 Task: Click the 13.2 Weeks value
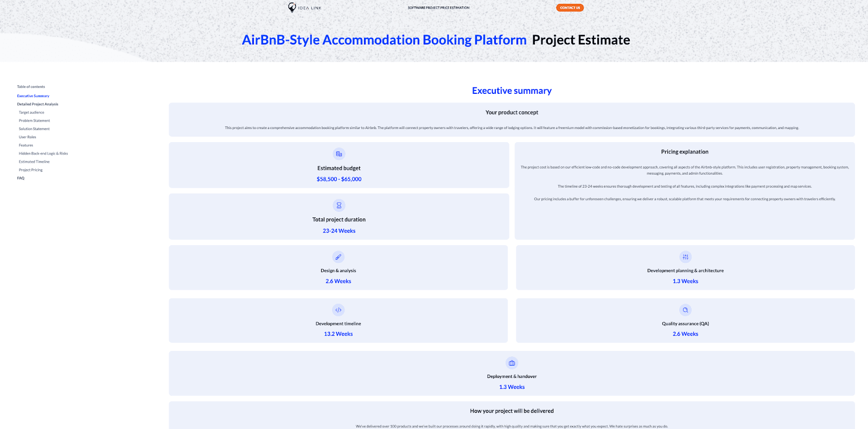tap(339, 334)
